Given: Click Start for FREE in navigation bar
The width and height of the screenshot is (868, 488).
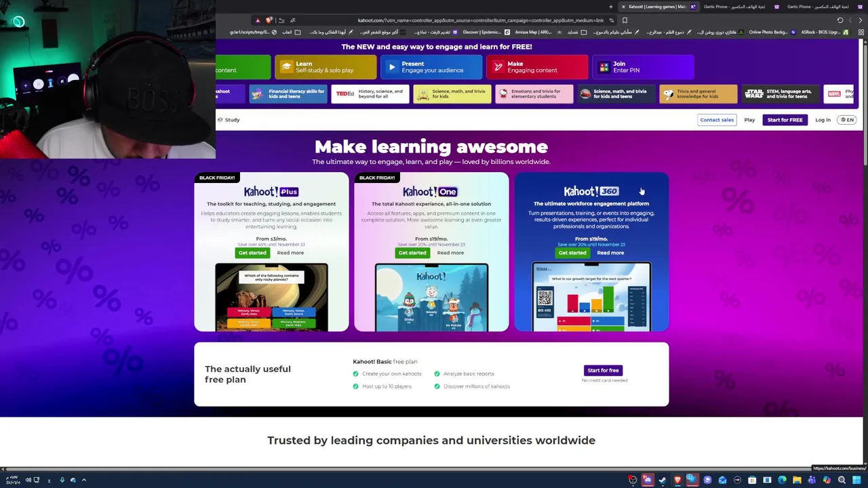Looking at the screenshot, I should click(x=785, y=120).
